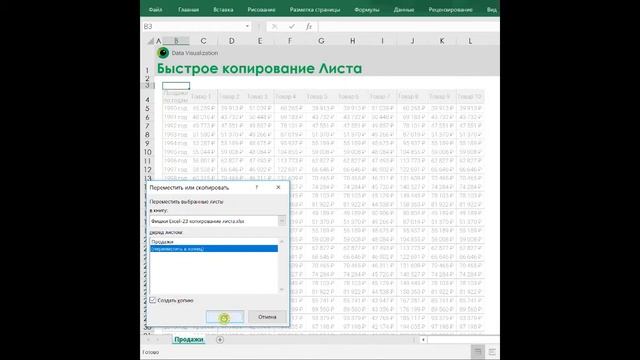Viewport: 640px width, 360px height.
Task: Switch to the Главная ribbon tab
Action: click(x=189, y=9)
